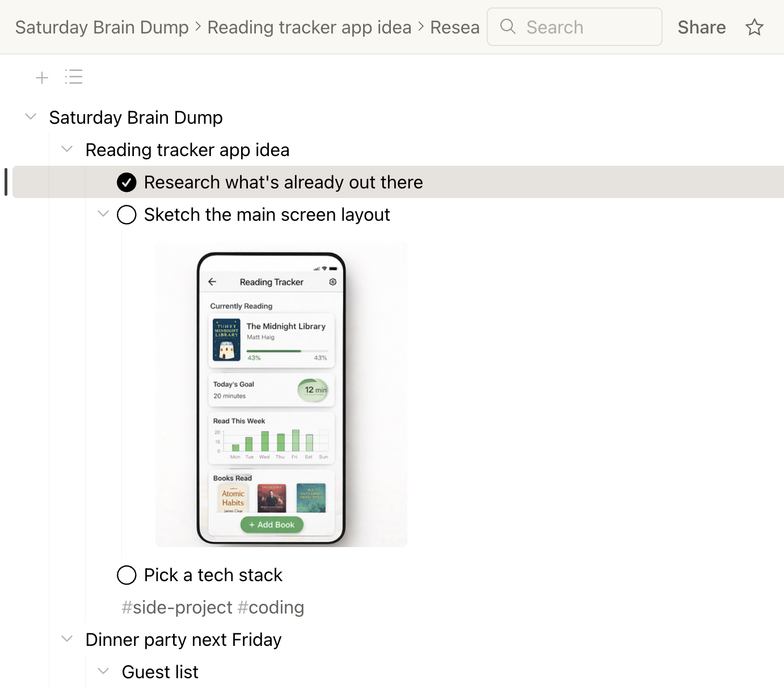Viewport: 784px width, 689px height.
Task: Click the search magnifier icon
Action: tap(508, 27)
